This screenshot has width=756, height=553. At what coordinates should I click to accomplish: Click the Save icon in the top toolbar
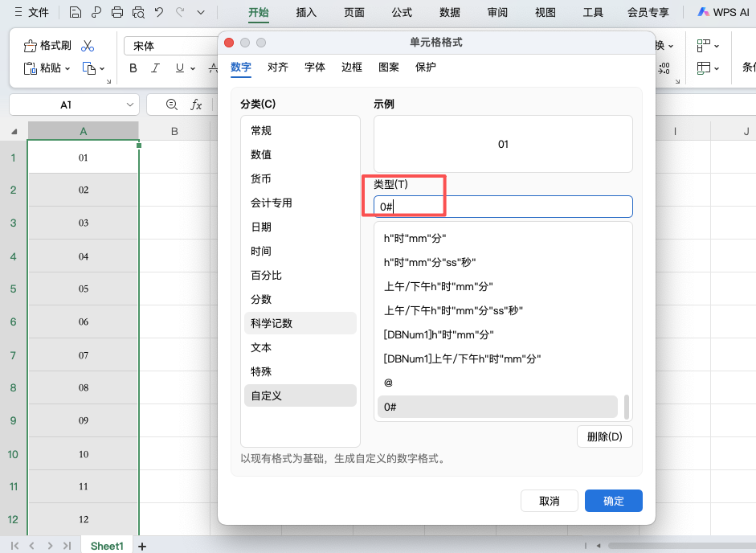click(x=76, y=13)
